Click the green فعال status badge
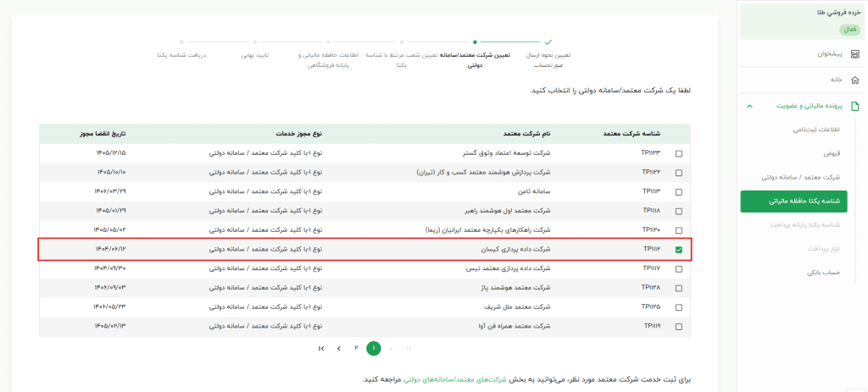Viewport: 868px width, 392px height. pos(849,29)
